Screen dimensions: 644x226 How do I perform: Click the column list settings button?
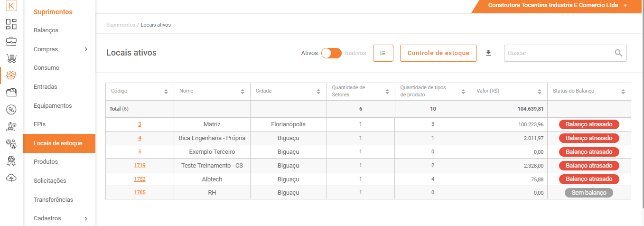pos(383,53)
